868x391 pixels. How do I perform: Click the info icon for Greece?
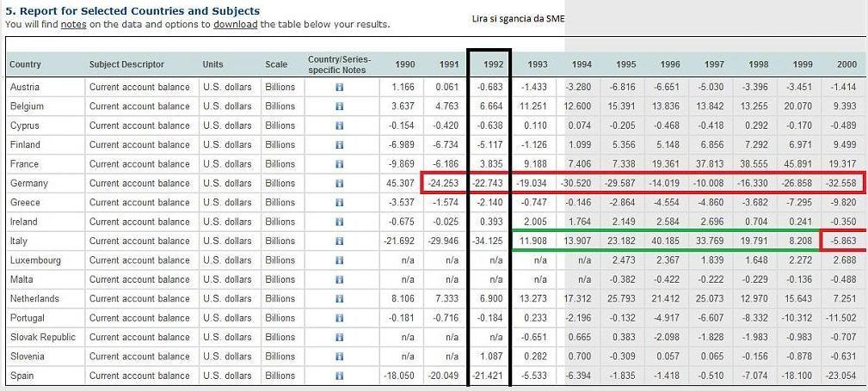point(340,203)
